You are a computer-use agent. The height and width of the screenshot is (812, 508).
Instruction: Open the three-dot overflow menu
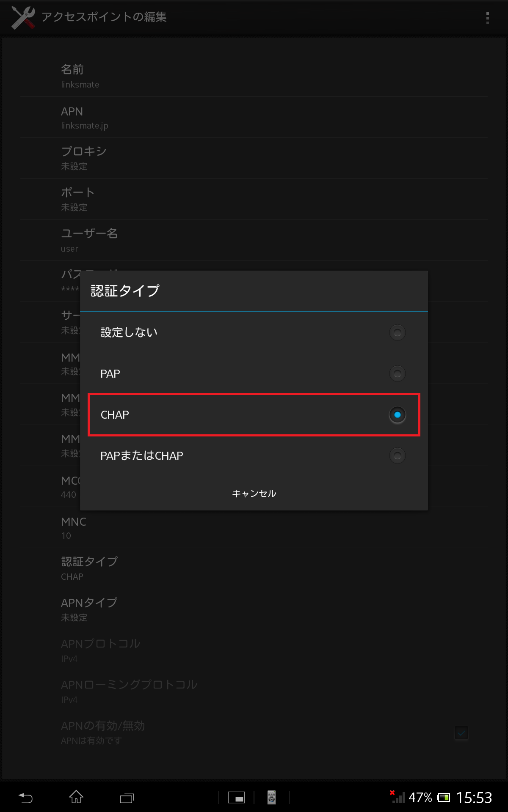click(x=488, y=18)
